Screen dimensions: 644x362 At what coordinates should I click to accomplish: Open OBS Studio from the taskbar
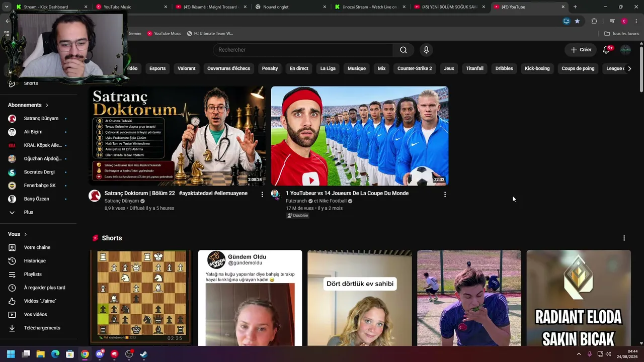129,354
